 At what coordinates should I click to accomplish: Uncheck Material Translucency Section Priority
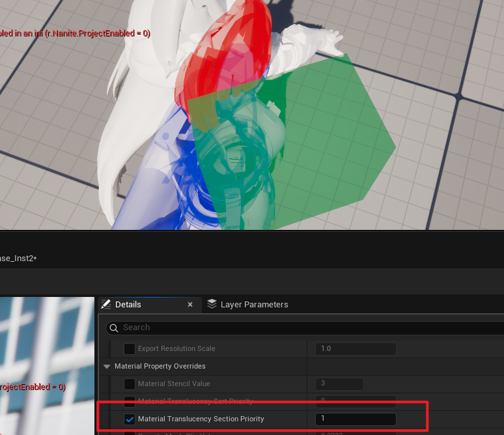130,419
